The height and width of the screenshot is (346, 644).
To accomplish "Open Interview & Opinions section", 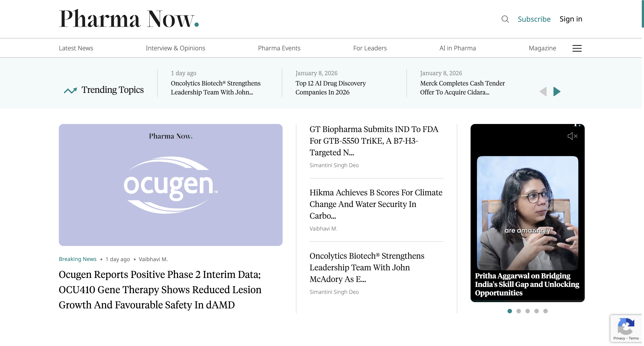I will pyautogui.click(x=175, y=48).
